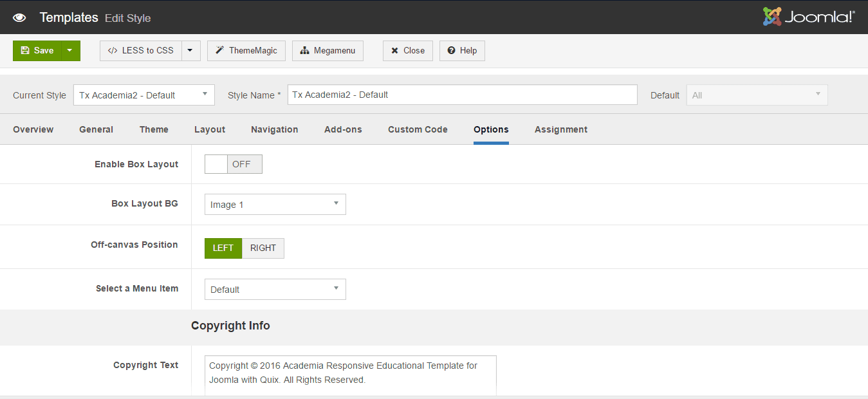Switch to the Layout tab

(x=210, y=129)
